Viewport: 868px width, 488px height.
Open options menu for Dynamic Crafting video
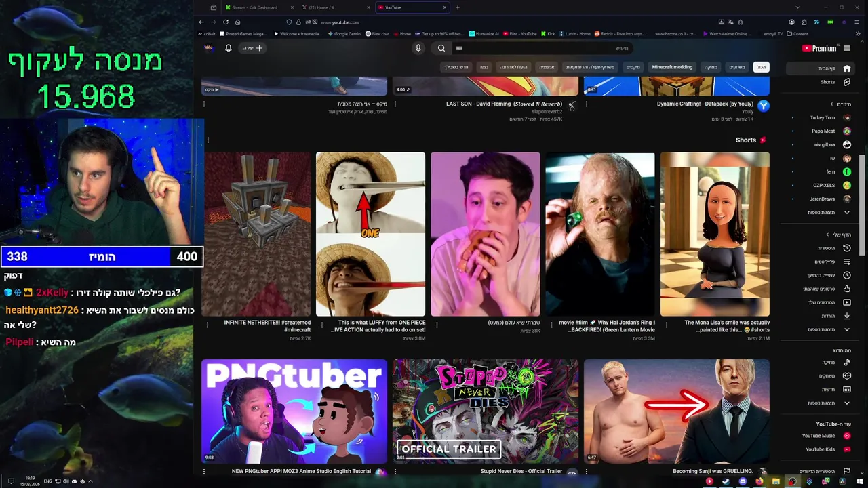pos(587,104)
